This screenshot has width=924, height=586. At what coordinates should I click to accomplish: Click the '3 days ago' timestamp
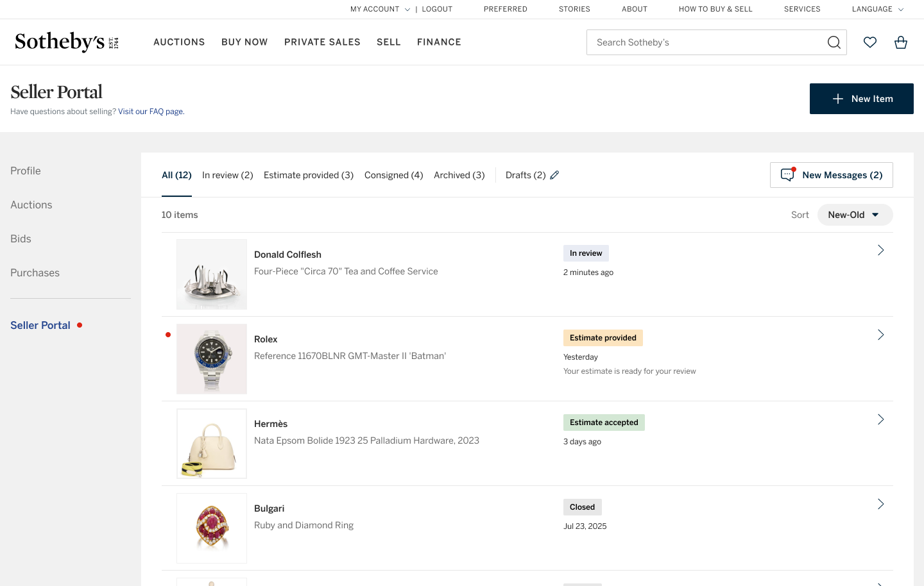[x=582, y=442]
